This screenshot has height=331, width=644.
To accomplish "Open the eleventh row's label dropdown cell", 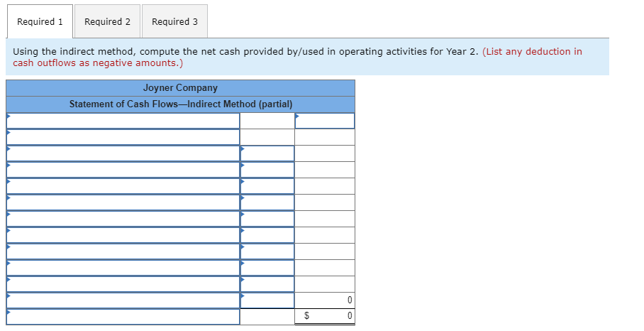I will coord(123,284).
